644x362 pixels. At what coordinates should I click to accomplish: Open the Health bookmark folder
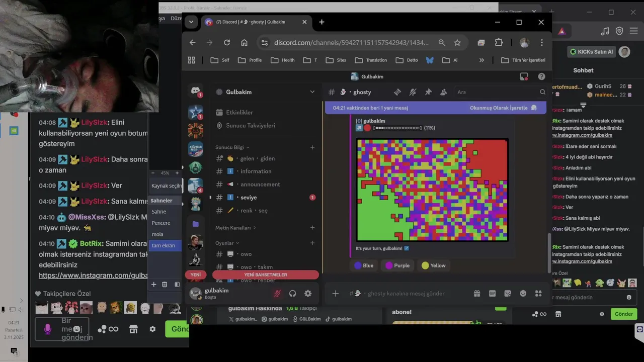point(283,60)
